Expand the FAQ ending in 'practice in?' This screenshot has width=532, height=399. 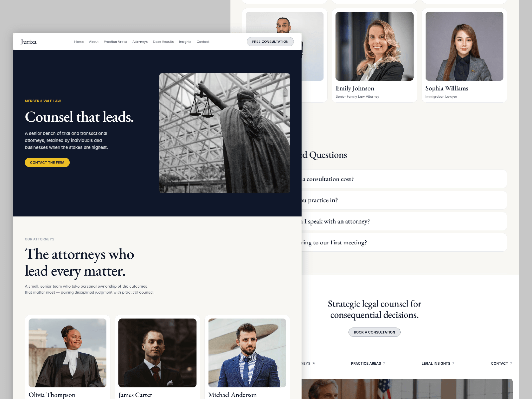coord(404,200)
